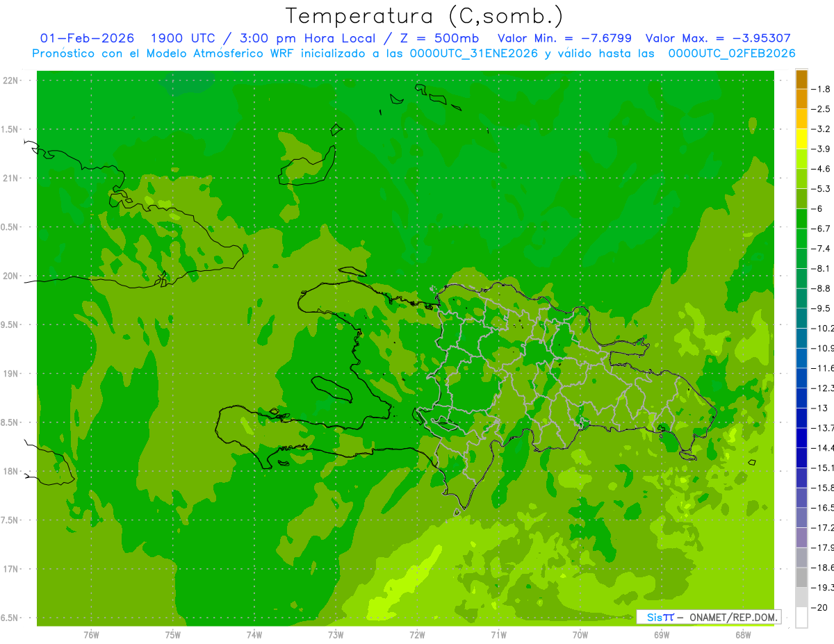Click the '-20' legend value
Viewport: 834px width, 644px height.
pyautogui.click(x=819, y=608)
